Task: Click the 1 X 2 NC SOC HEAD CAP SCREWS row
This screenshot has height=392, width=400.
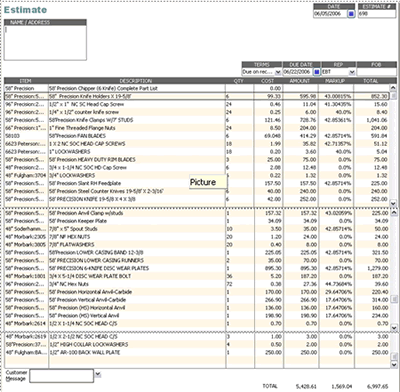Action: 197,144
